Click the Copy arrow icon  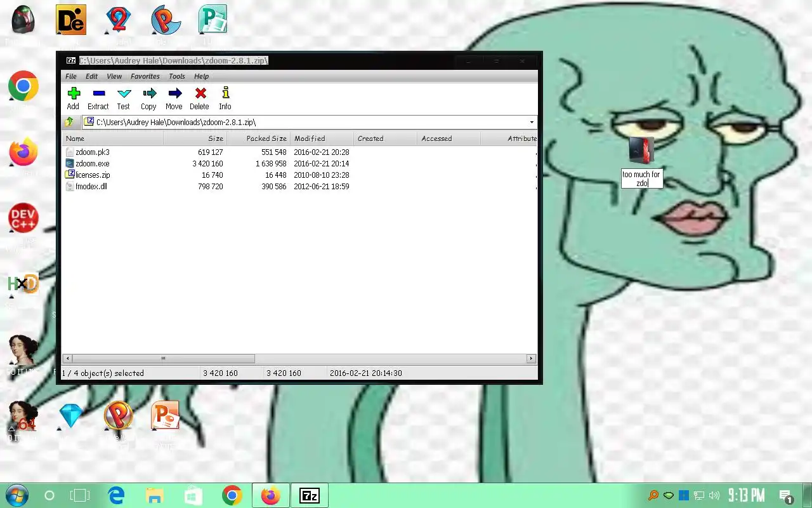click(x=149, y=93)
